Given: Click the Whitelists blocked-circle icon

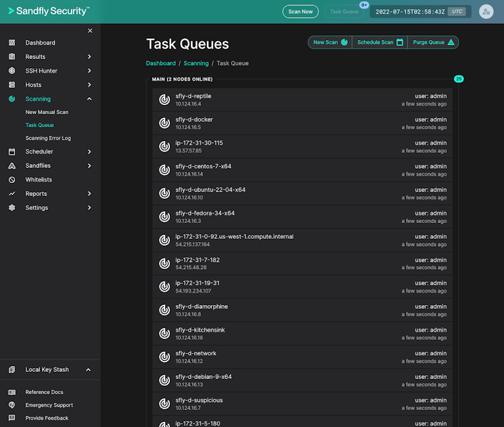Looking at the screenshot, I should [x=12, y=180].
